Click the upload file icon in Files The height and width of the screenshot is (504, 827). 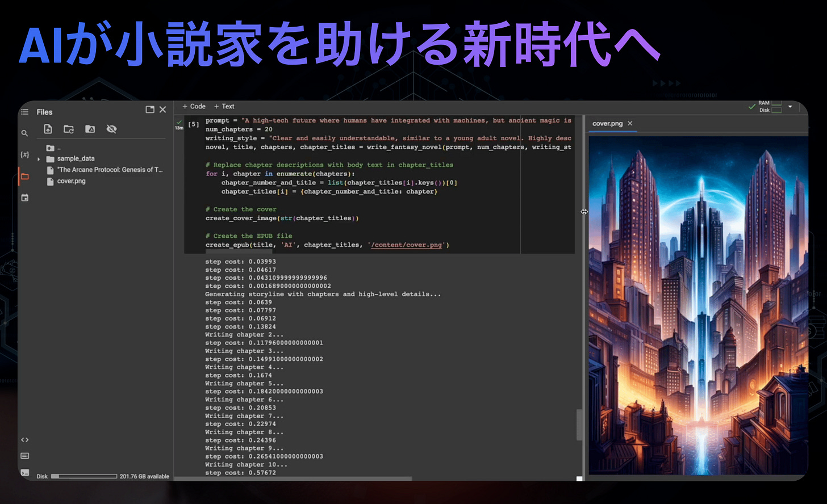click(x=48, y=129)
